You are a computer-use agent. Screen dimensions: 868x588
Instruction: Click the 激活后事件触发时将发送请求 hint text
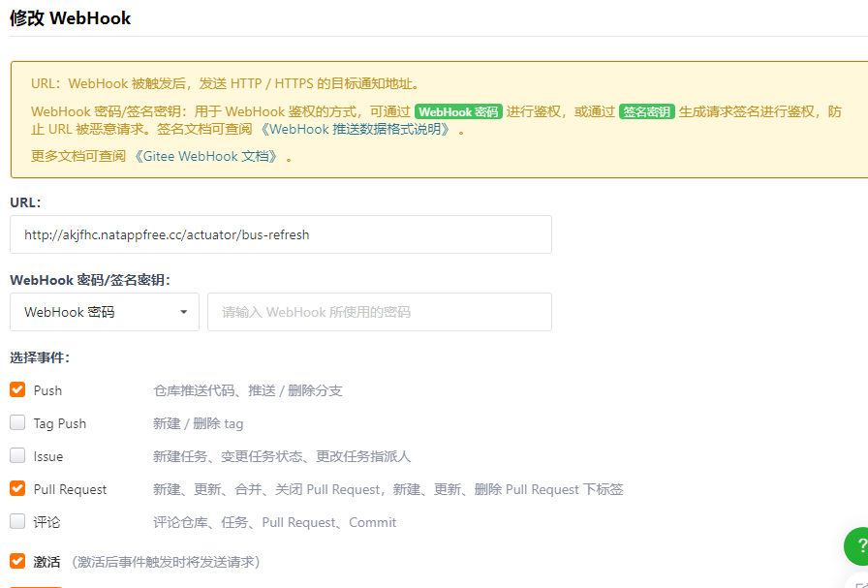[x=165, y=563]
